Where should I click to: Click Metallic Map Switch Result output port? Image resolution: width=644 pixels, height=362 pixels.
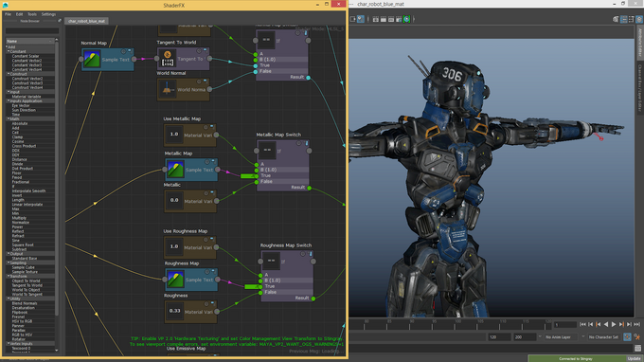(x=310, y=188)
